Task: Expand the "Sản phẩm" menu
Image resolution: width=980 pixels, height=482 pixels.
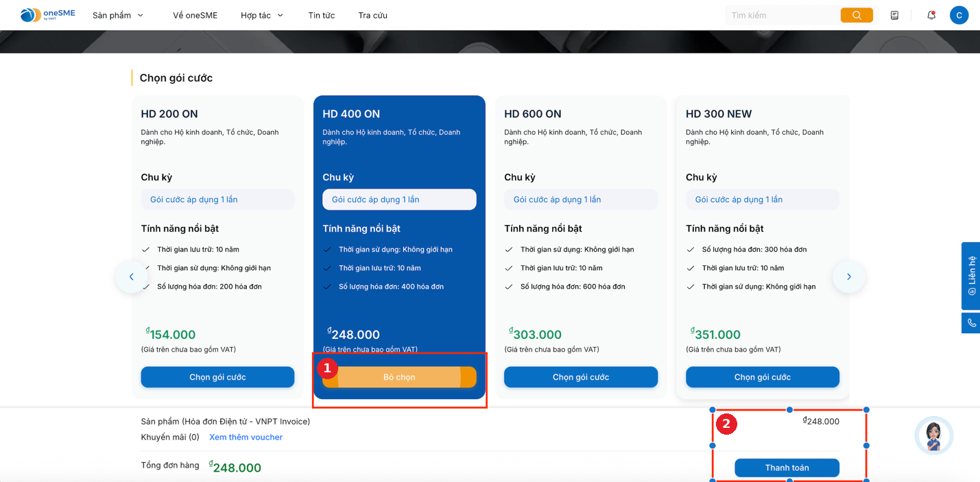Action: click(x=118, y=15)
